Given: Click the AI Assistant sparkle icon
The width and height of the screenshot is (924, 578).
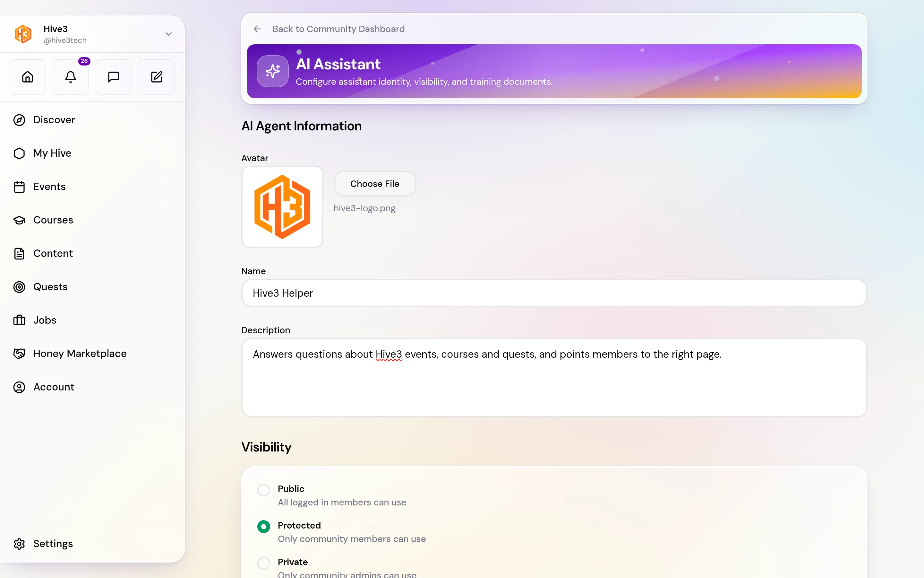Looking at the screenshot, I should point(273,71).
